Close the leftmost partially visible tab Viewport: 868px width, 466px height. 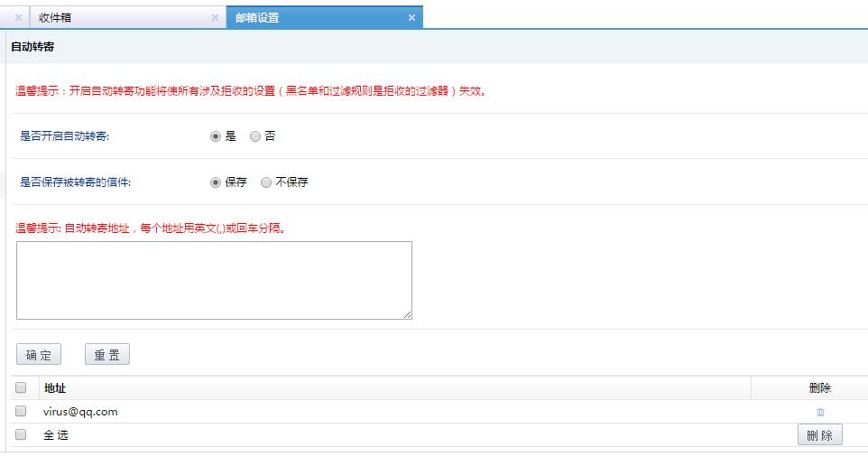point(18,18)
